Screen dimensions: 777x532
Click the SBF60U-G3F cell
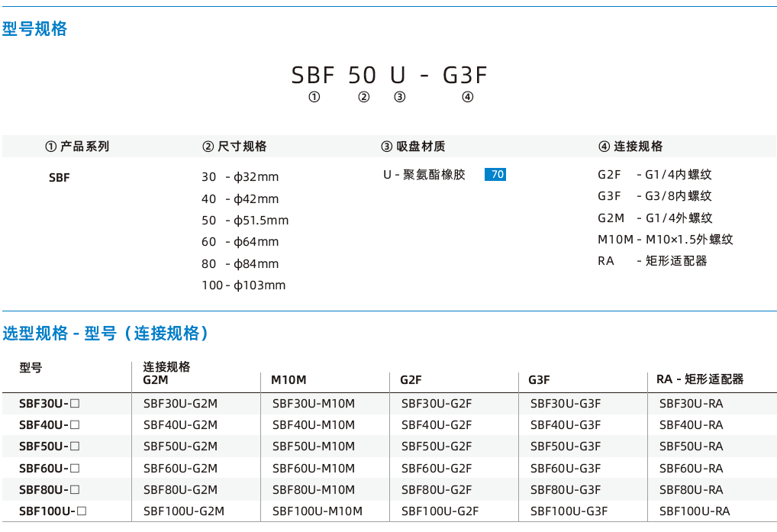(566, 468)
